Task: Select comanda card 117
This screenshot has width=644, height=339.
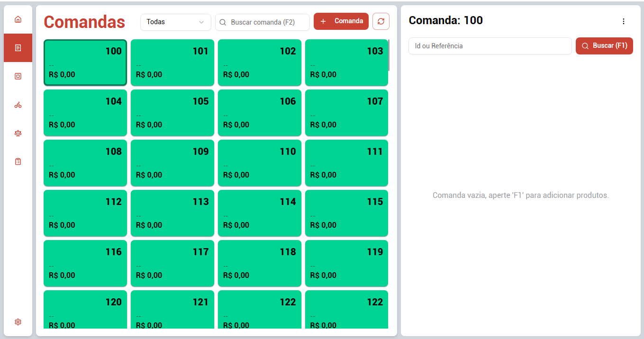Action: (x=172, y=263)
